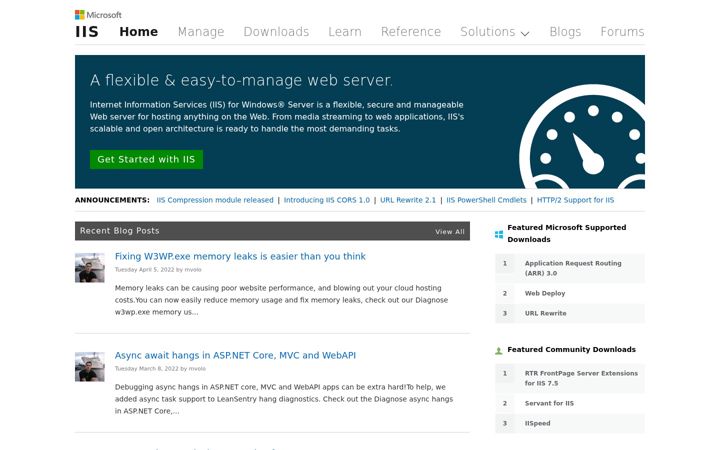Image resolution: width=720 pixels, height=450 pixels.
Task: Click 'Tuesday April 5, 2022 by mvolo' text
Action: point(158,270)
